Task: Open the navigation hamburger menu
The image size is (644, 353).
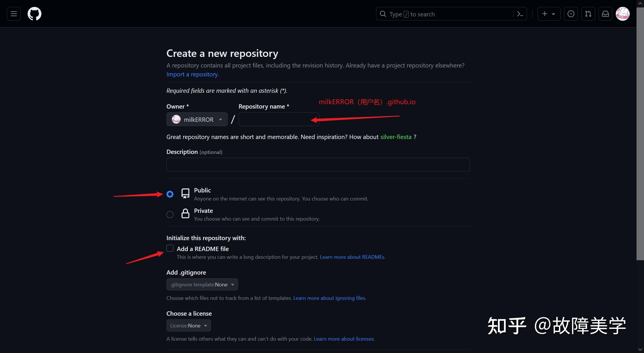Action: [14, 13]
